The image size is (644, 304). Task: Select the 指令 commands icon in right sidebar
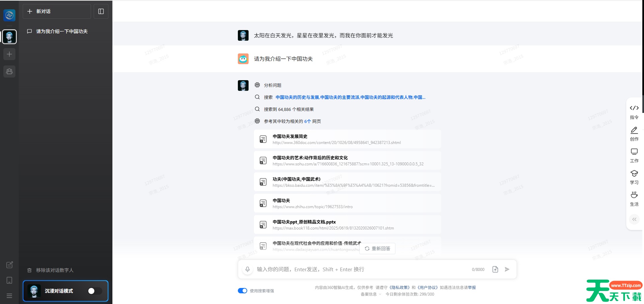[x=634, y=111]
